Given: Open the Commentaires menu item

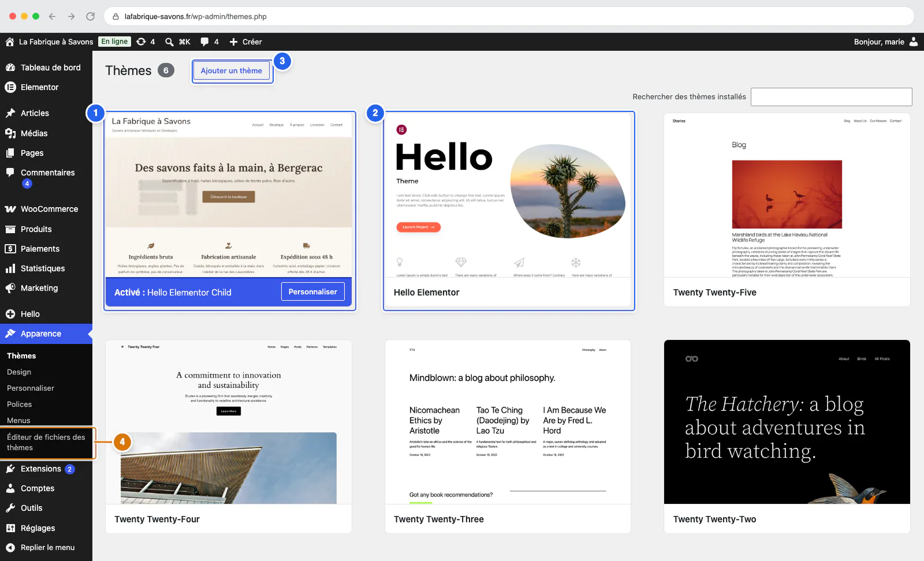Looking at the screenshot, I should (x=46, y=178).
